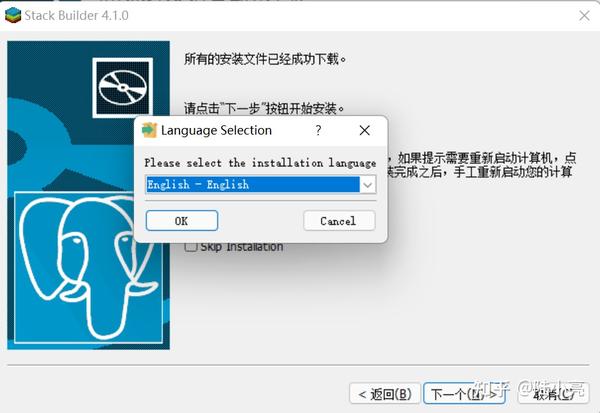This screenshot has width=600, height=413.
Task: Open the installation language dropdown arrow
Action: tap(368, 185)
